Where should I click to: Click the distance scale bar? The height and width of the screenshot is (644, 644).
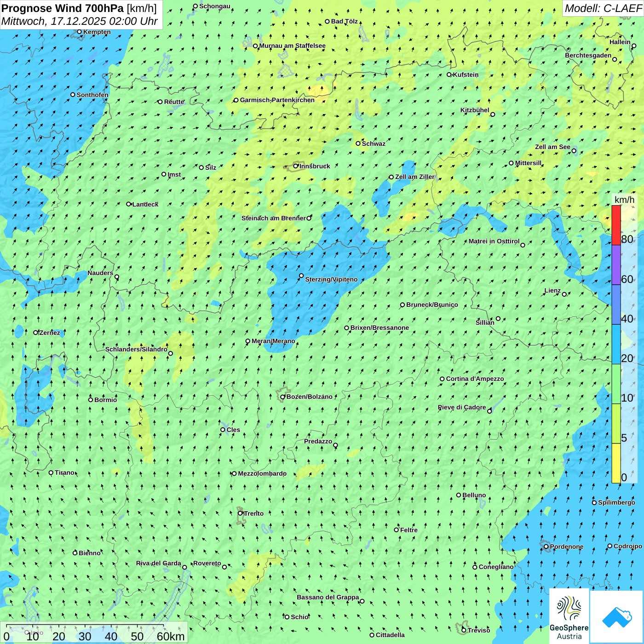tap(85, 627)
